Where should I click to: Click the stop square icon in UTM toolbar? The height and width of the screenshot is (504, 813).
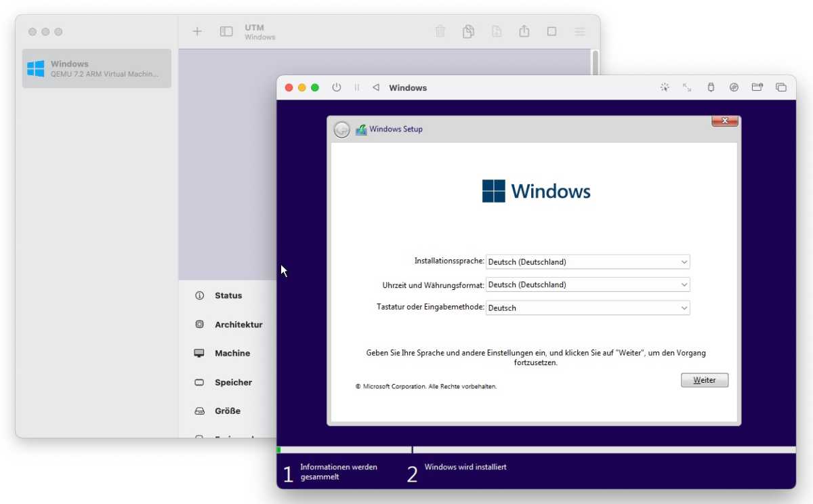[x=551, y=31]
